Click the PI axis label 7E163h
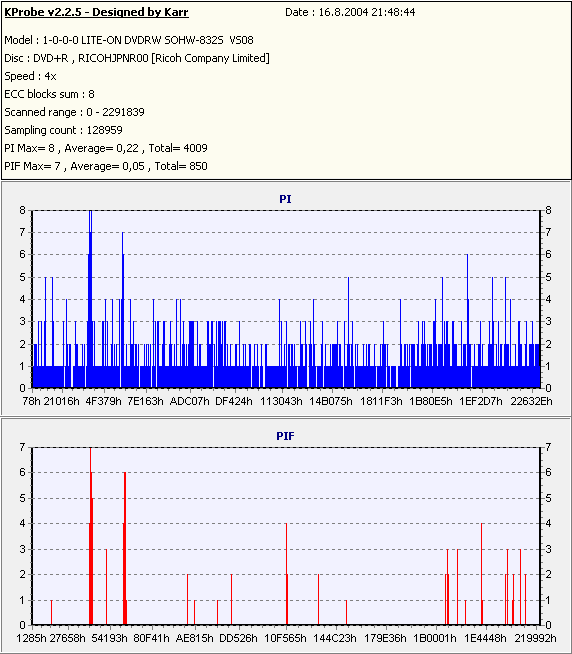 tap(146, 401)
